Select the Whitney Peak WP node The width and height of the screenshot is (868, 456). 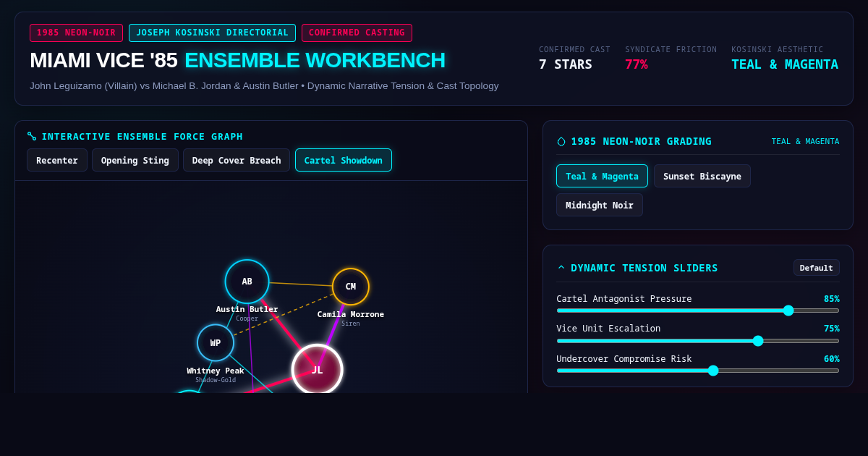coord(216,342)
